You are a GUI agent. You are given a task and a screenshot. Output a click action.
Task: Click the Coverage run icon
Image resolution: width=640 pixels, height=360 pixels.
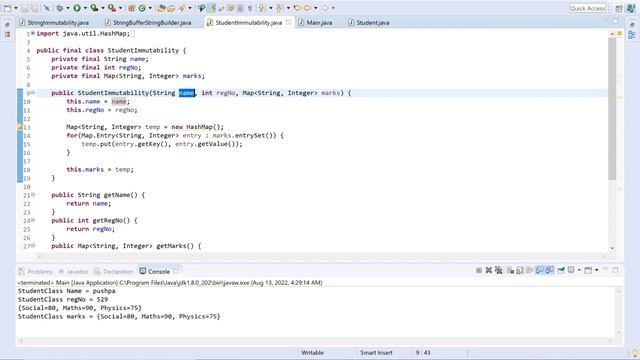pyautogui.click(x=94, y=8)
